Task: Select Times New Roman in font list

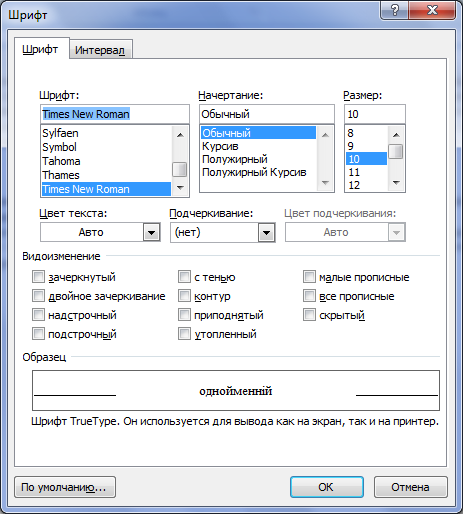Action: [x=106, y=189]
